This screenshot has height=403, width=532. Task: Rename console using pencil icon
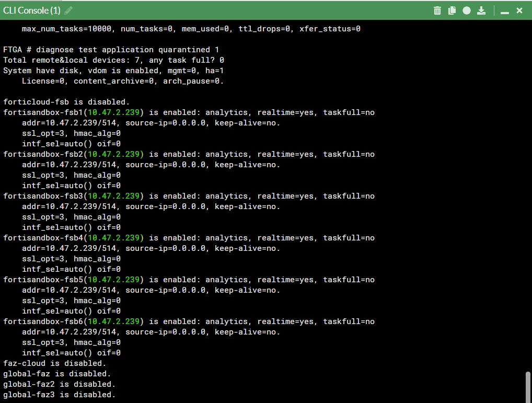68,10
